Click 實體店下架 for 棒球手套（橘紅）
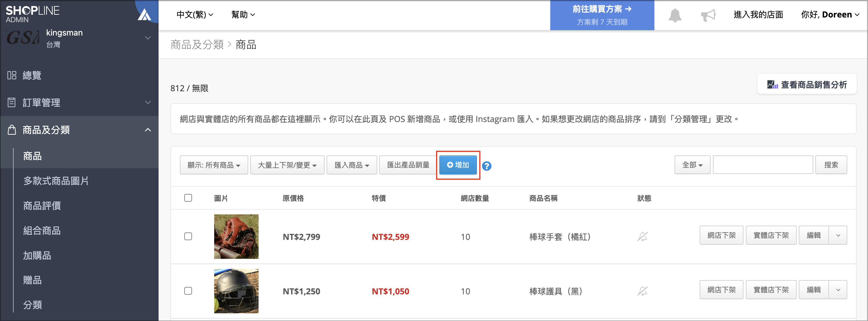The width and height of the screenshot is (868, 321). (771, 235)
